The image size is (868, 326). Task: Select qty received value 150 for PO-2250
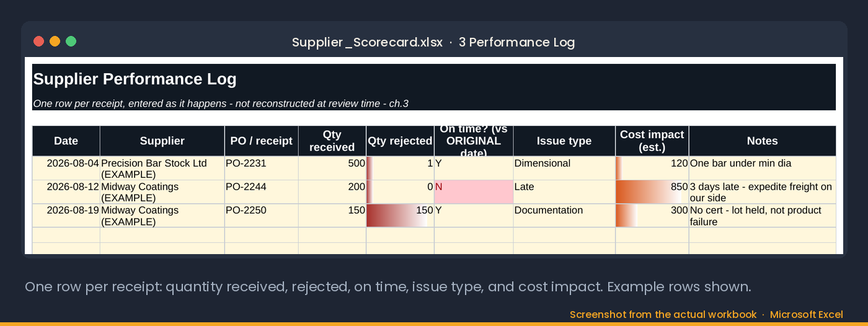coord(332,216)
